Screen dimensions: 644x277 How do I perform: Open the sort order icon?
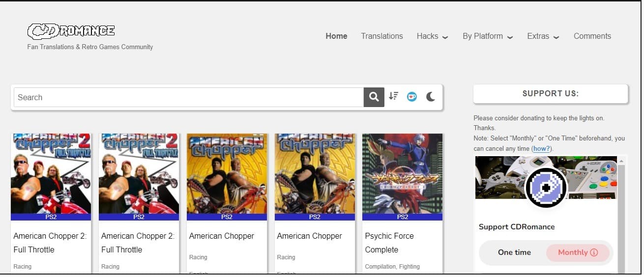[393, 96]
